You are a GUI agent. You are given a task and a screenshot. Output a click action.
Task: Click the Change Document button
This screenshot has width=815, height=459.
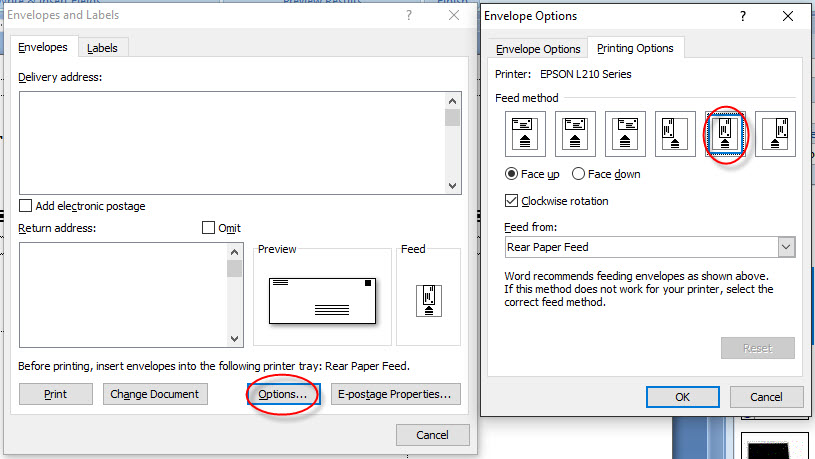pos(155,394)
